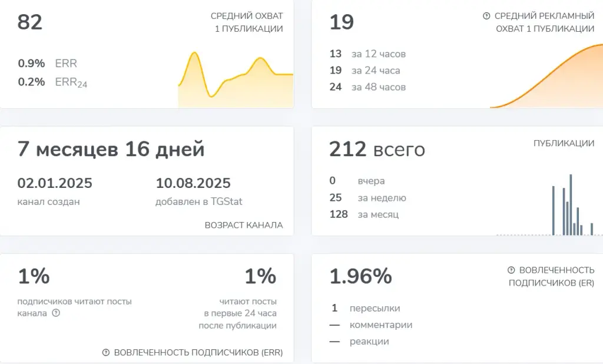The width and height of the screenshot is (603, 364).
Task: Click the creation date '02.01.2025'
Action: [x=55, y=183]
